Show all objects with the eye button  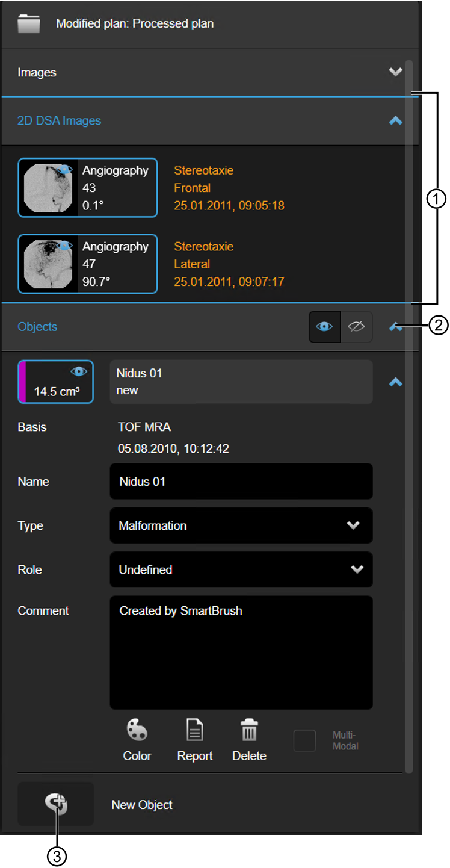click(325, 327)
